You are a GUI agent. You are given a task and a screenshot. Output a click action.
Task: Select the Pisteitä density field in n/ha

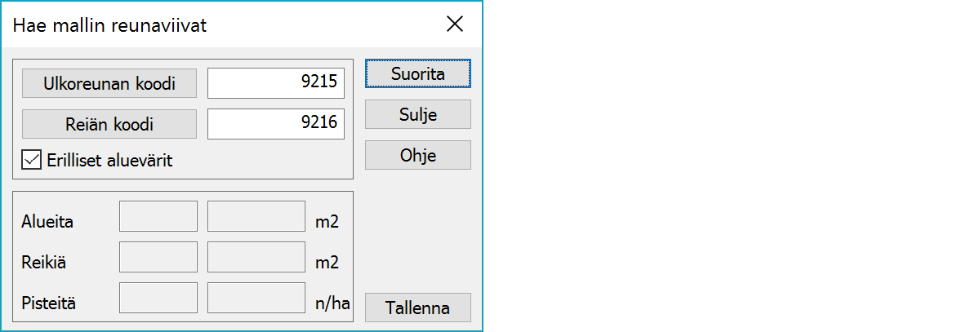[256, 299]
